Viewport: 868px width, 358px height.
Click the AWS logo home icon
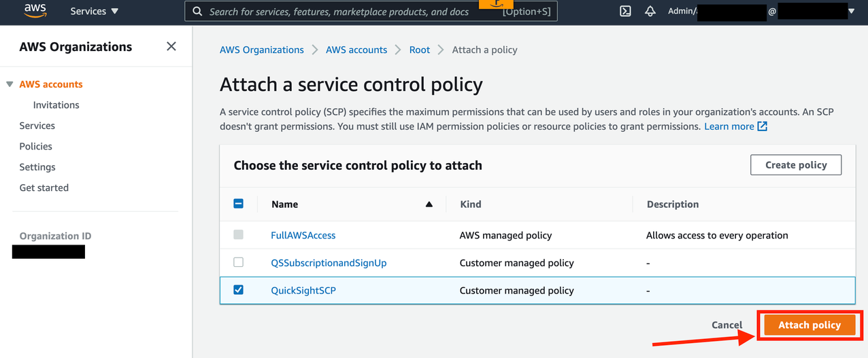coord(35,10)
